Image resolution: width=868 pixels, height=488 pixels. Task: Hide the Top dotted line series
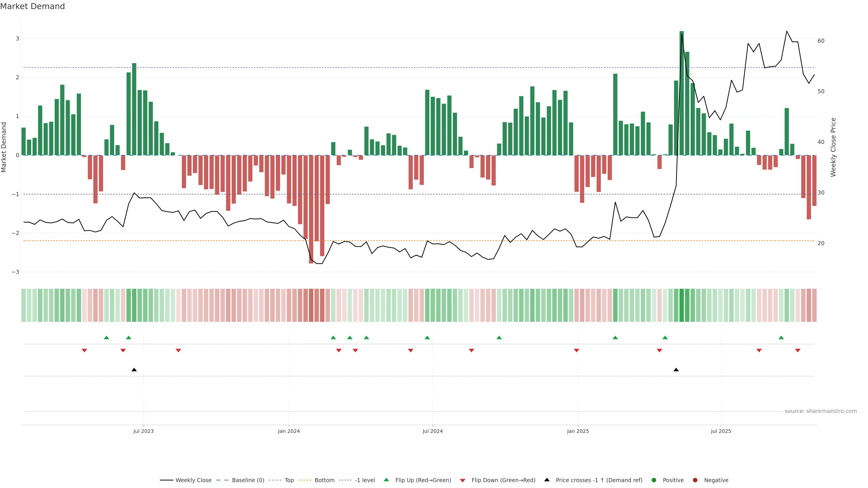pyautogui.click(x=289, y=480)
